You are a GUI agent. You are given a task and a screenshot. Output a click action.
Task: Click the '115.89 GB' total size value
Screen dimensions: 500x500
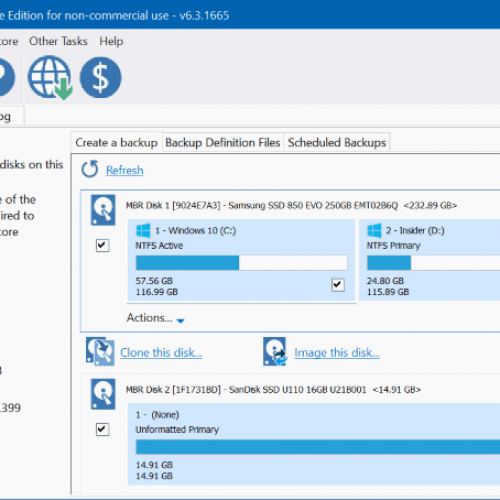point(388,292)
